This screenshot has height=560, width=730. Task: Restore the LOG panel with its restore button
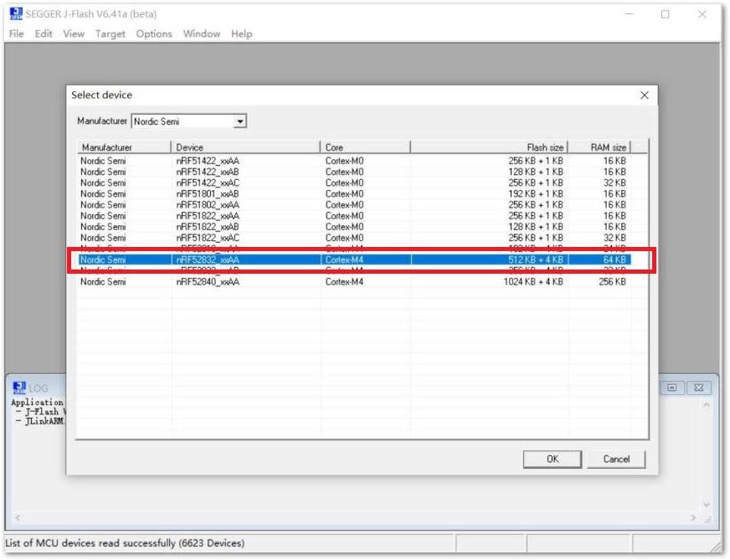pyautogui.click(x=671, y=388)
